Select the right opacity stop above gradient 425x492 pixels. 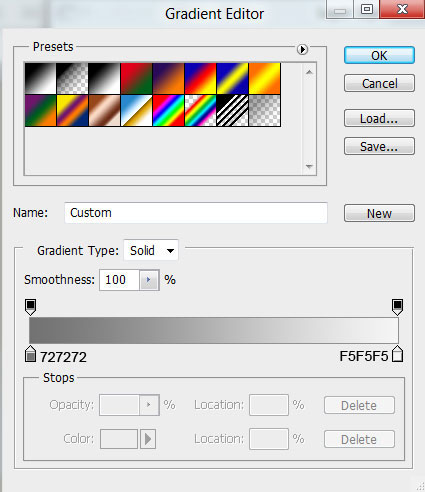(x=397, y=307)
